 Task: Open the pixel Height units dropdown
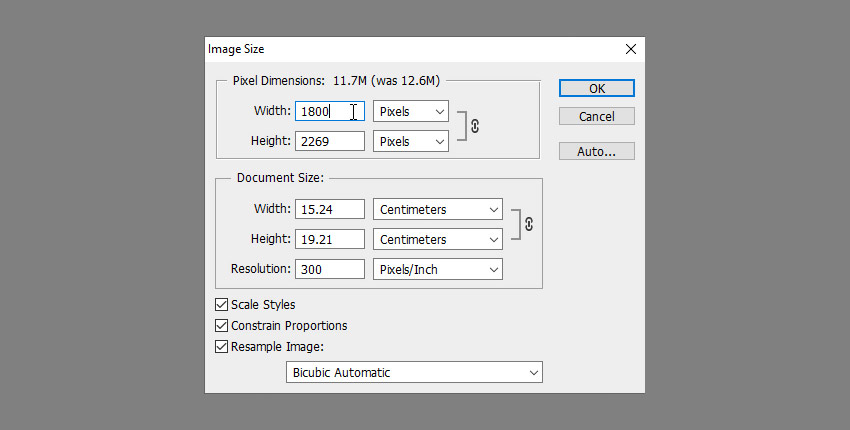(411, 142)
